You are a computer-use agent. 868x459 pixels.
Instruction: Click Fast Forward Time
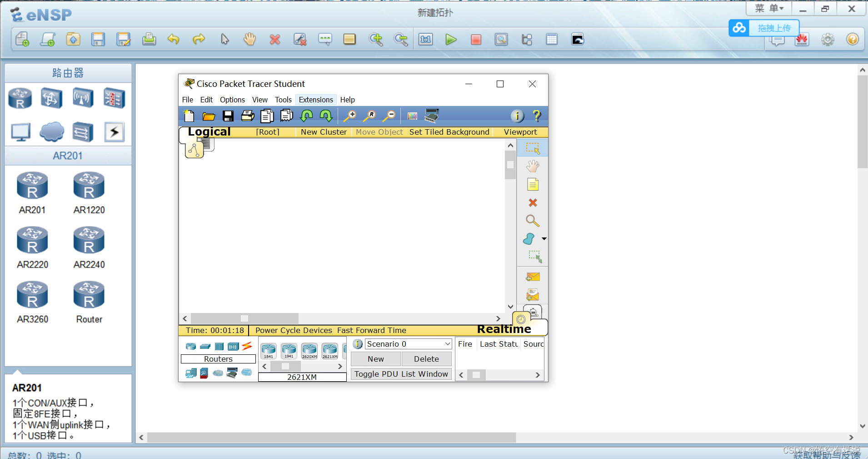point(372,330)
